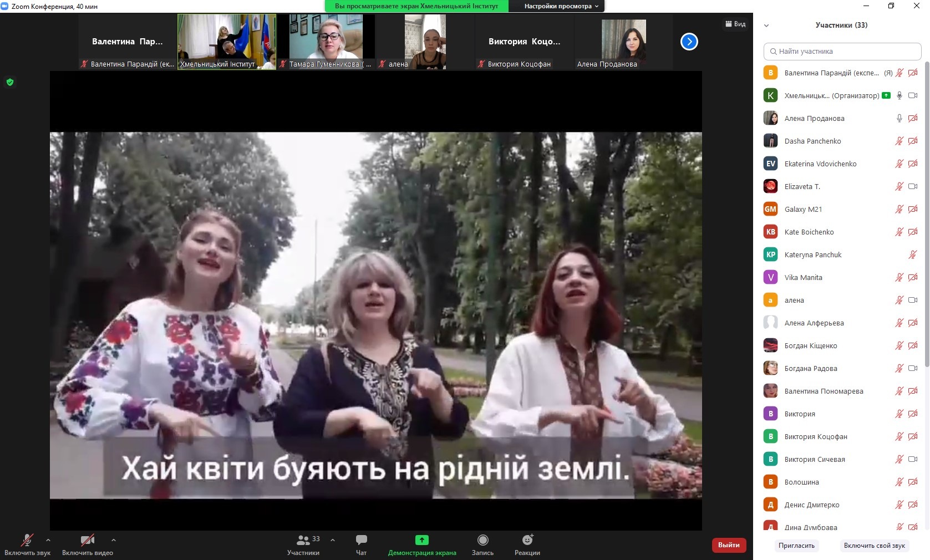The height and width of the screenshot is (560, 930).
Task: Open the Chat panel icon
Action: (361, 540)
